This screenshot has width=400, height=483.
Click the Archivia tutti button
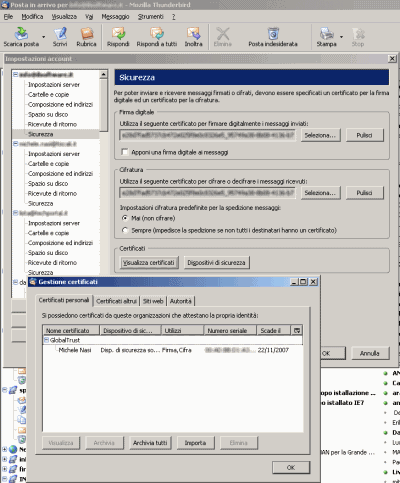coord(150,443)
